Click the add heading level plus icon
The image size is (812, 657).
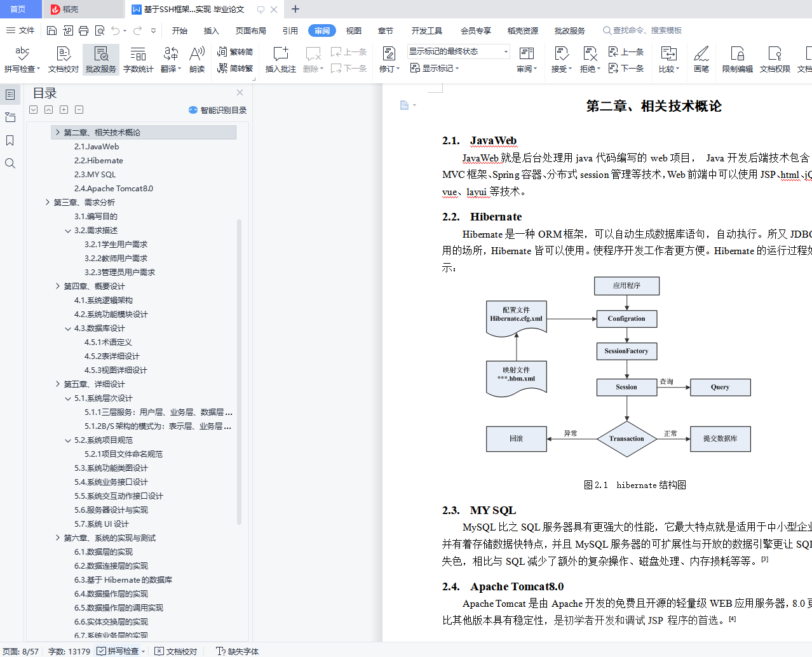pyautogui.click(x=64, y=110)
